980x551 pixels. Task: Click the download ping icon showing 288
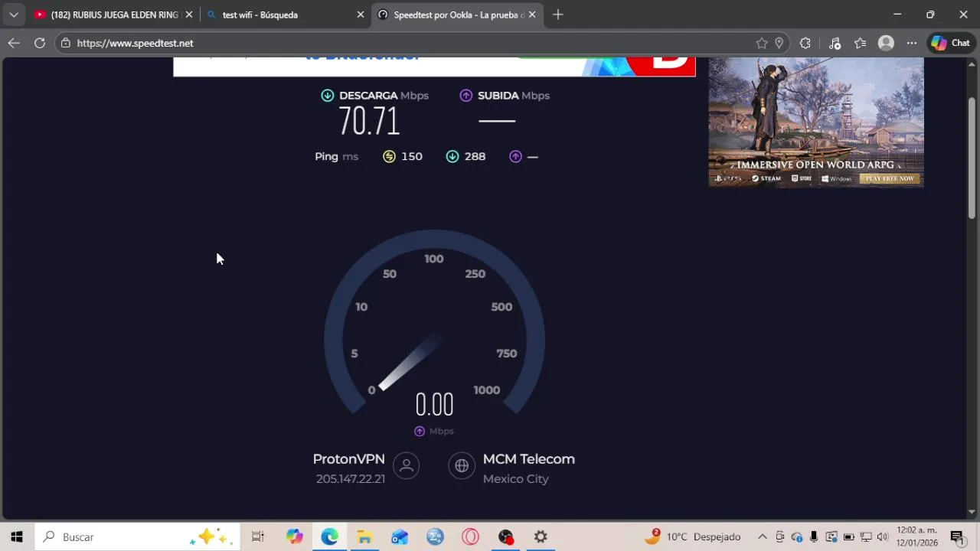(452, 156)
